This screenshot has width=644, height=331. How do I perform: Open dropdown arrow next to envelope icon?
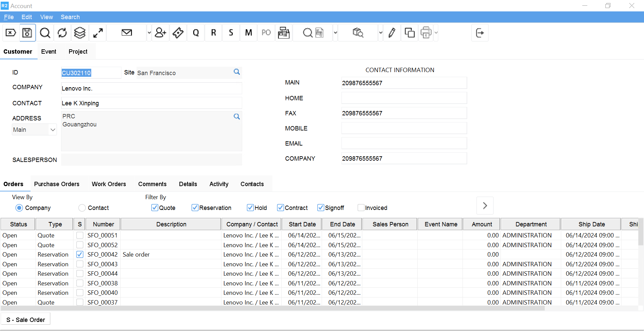149,33
